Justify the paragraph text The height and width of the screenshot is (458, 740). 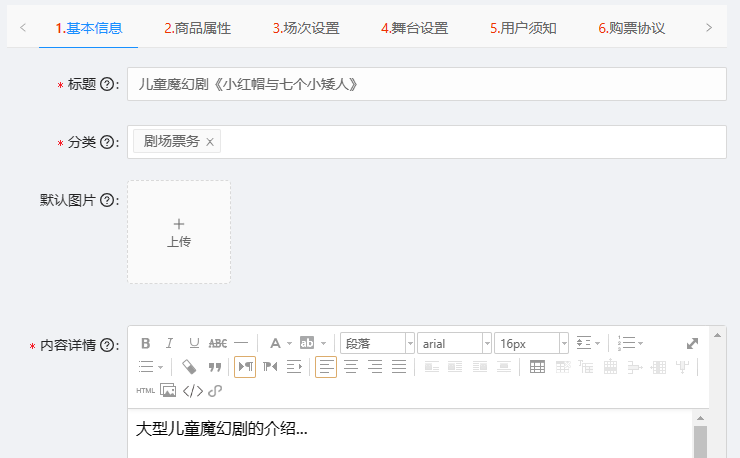[399, 367]
